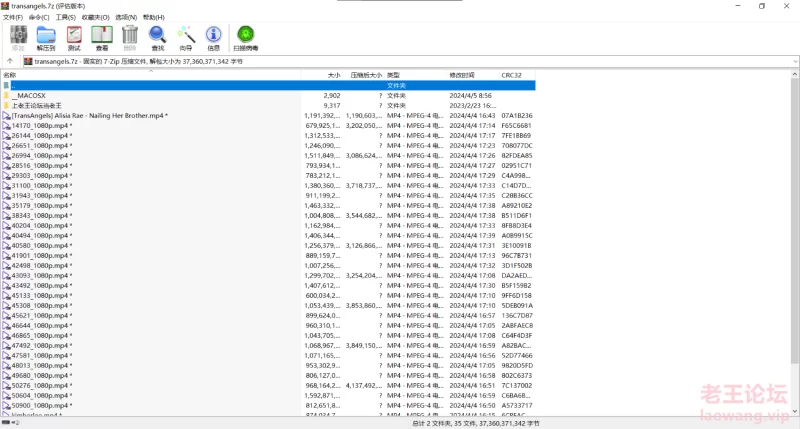Open the 文件(F) menu
Viewport: 800px width, 429px height.
pos(13,17)
